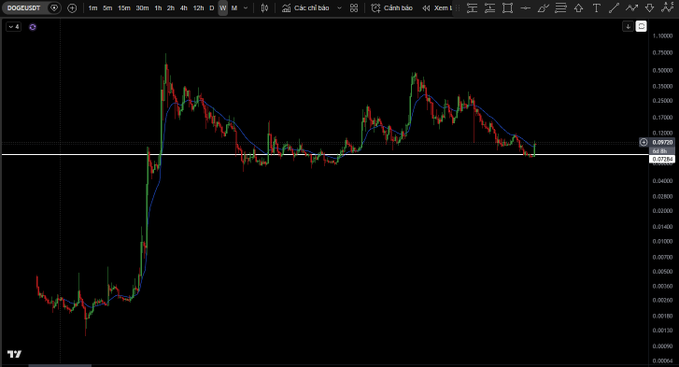The image size is (679, 367).
Task: Select the short position drawing tool
Action: (490, 8)
